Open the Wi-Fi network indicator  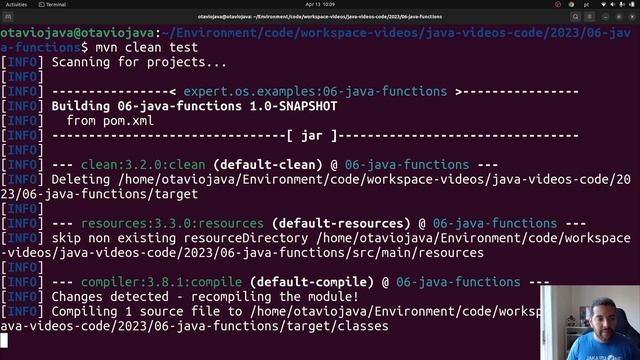604,4
